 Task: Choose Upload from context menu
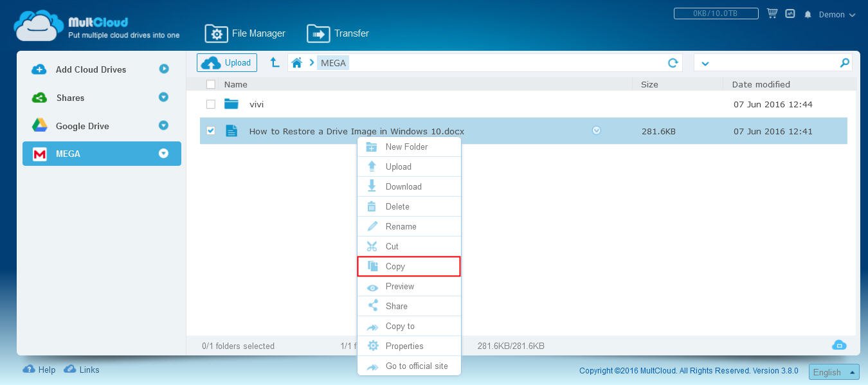point(409,166)
